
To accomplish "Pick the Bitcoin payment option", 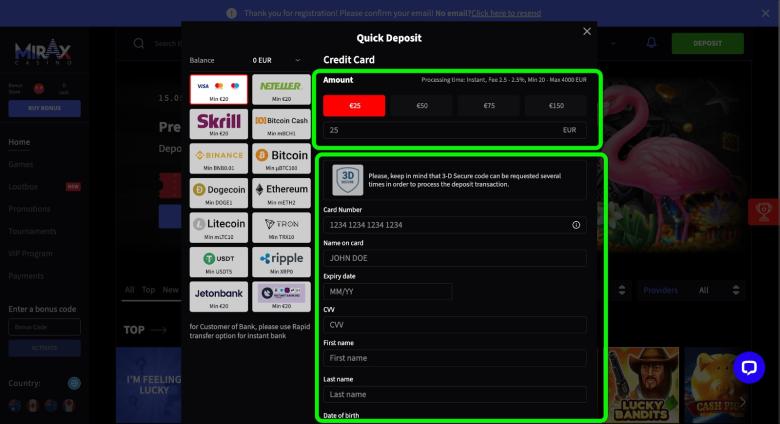I will [281, 158].
